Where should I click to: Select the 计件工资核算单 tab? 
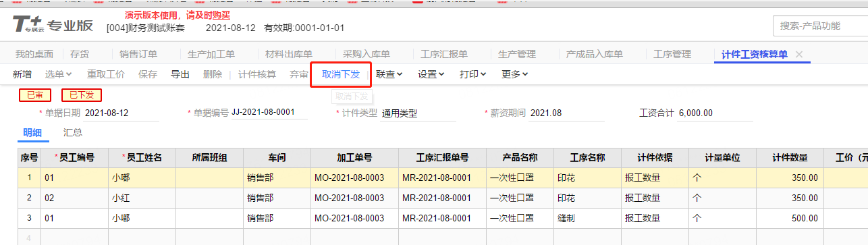click(x=755, y=54)
